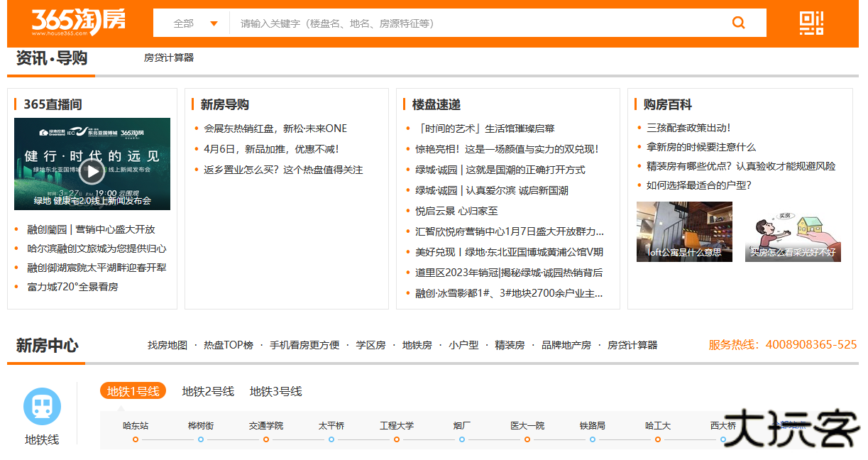The height and width of the screenshot is (460, 868).
Task: Read article 三孩配套政策出动!
Action: click(x=688, y=128)
